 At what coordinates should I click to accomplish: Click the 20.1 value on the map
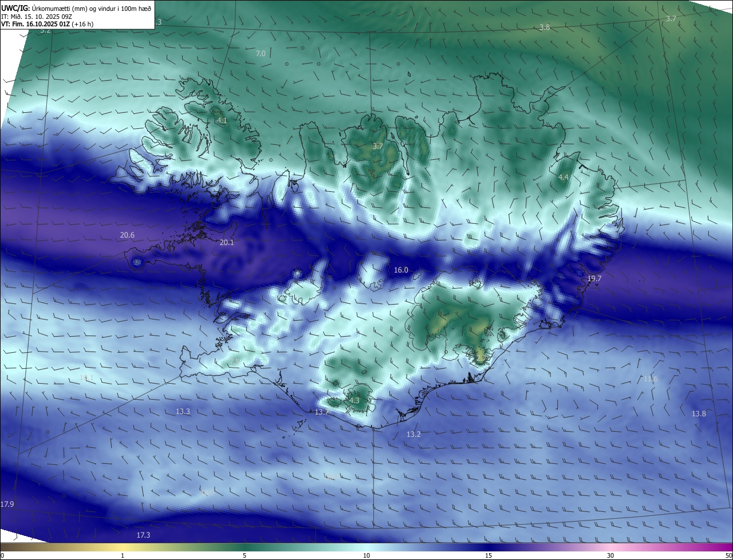coord(227,243)
